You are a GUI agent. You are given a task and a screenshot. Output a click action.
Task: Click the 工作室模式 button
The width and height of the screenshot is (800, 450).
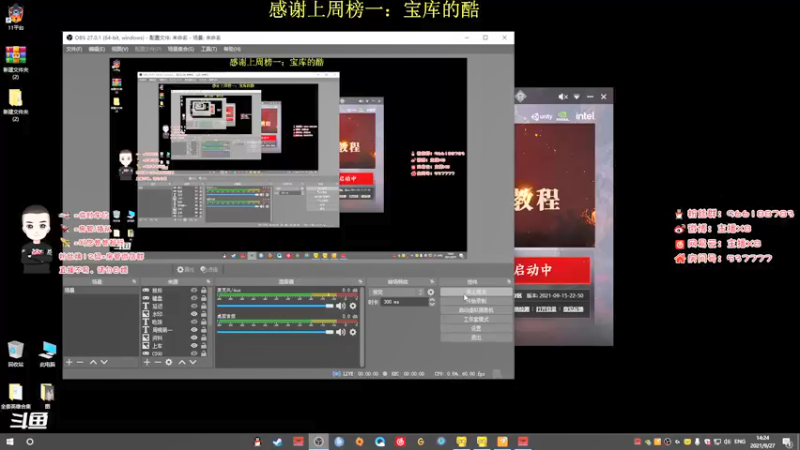coord(476,319)
